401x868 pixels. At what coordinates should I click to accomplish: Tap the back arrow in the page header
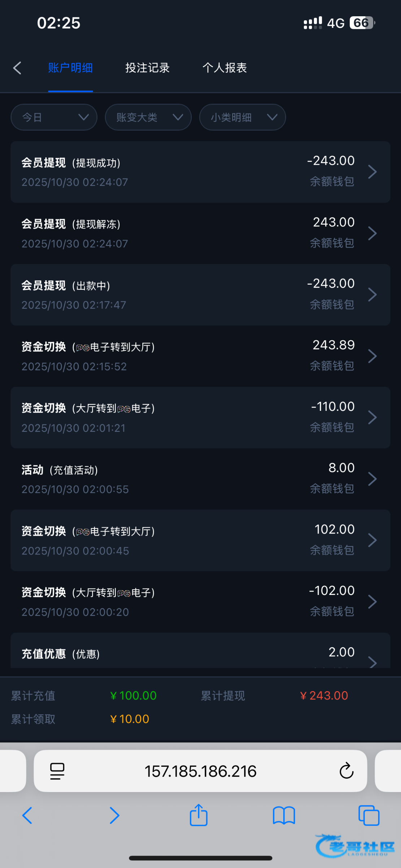(17, 68)
